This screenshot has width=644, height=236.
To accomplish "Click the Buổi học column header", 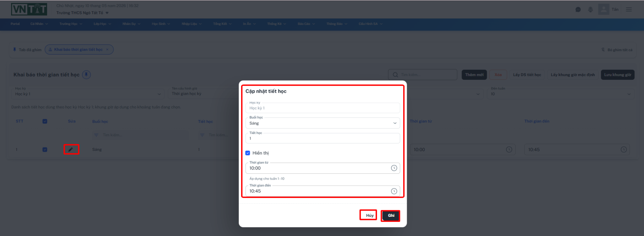I will click(100, 121).
